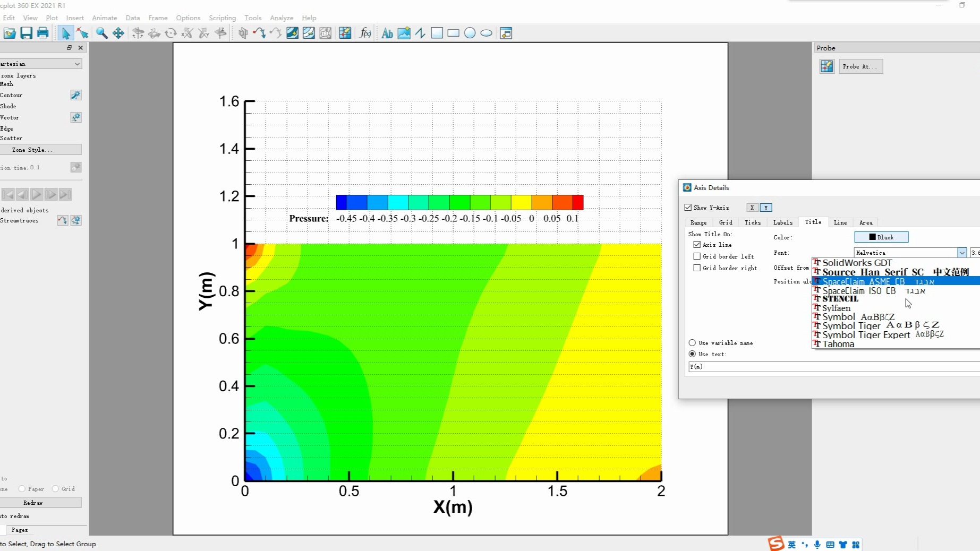The image size is (980, 551).
Task: Select the Polyline drawing tool
Action: point(420,33)
